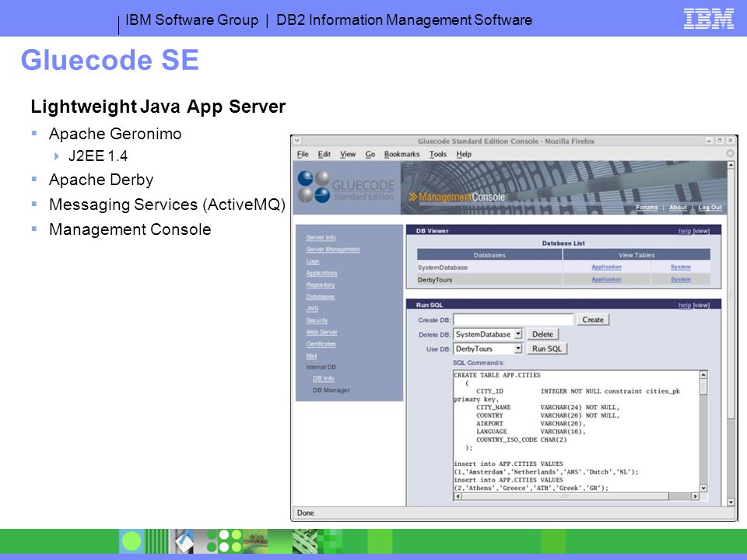Open JMS in sidebar
Image resolution: width=747 pixels, height=560 pixels.
tap(312, 308)
